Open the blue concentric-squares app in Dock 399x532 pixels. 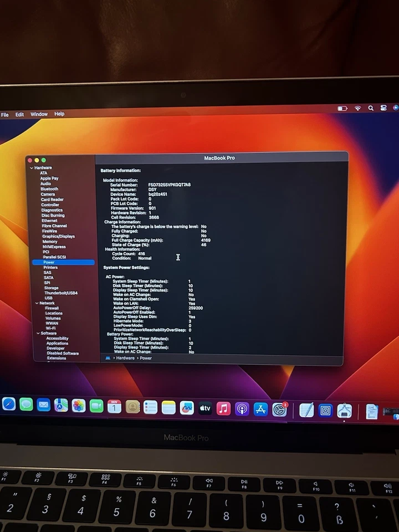click(x=325, y=411)
